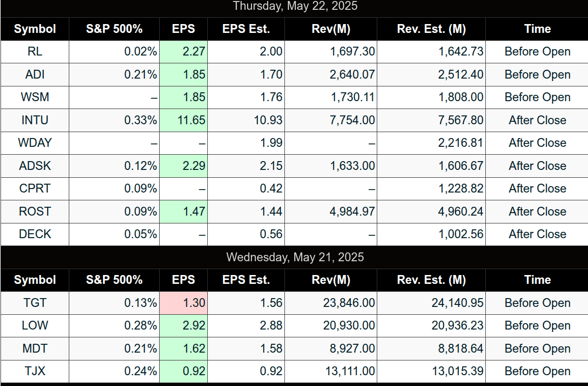The height and width of the screenshot is (386, 588).
Task: Click INTU's S&P 500 weight 0.33%
Action: coord(140,120)
